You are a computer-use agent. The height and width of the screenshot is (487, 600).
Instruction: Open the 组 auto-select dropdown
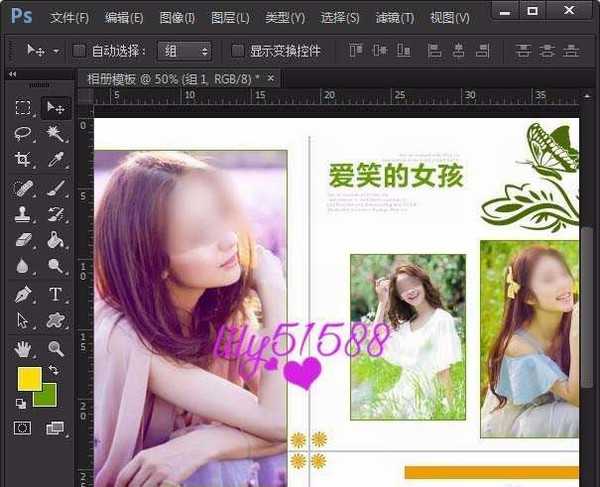click(186, 50)
